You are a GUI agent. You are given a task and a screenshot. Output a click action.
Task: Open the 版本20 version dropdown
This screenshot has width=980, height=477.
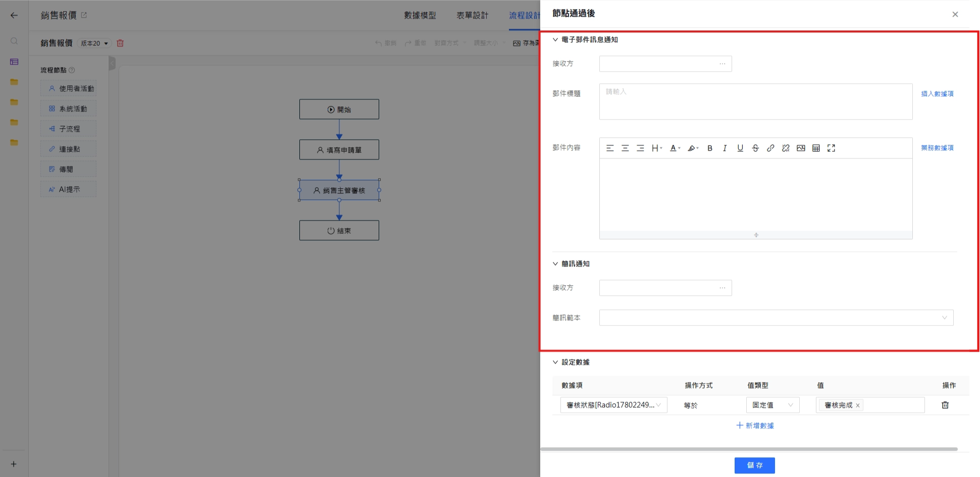pos(94,43)
